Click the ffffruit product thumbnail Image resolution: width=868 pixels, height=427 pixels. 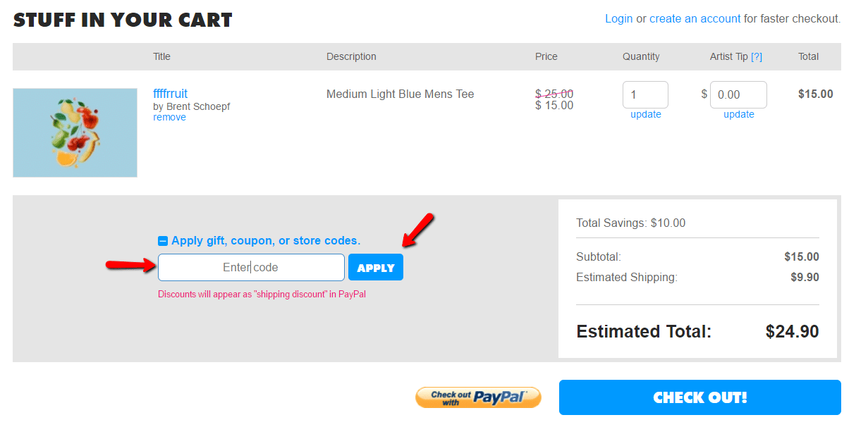click(x=75, y=132)
